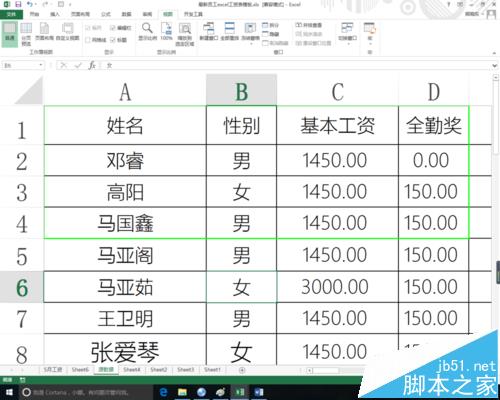Click the Select All corner triangle

click(x=29, y=91)
